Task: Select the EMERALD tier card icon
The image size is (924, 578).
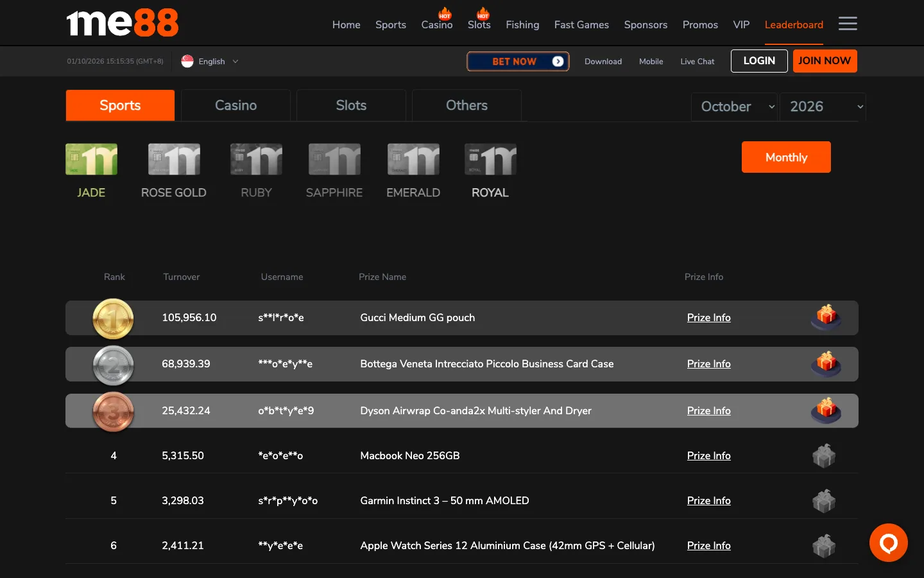Action: [x=413, y=159]
